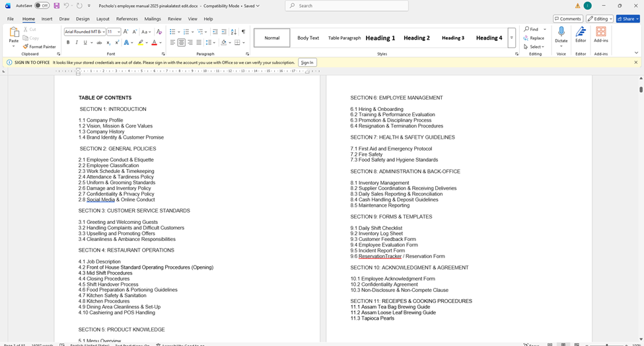Viewport: 644px width, 346px height.
Task: Toggle AutoSave switch off/on
Action: 42,6
